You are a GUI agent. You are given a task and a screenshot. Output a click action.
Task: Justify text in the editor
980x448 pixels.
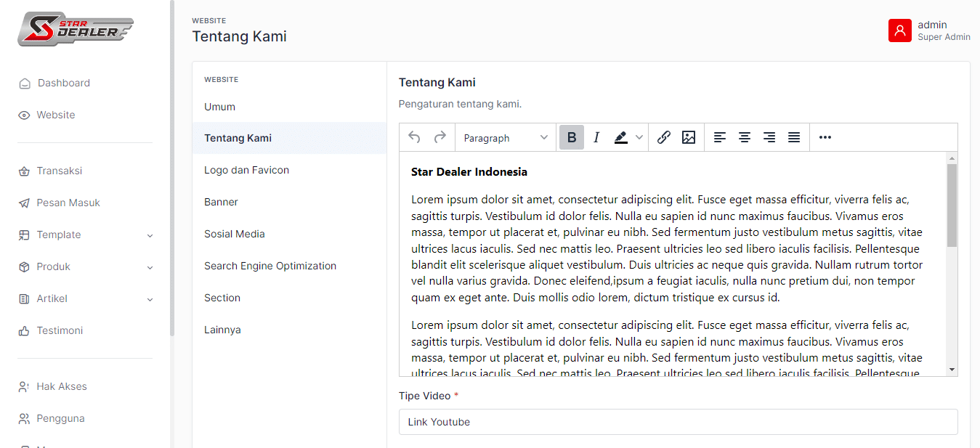click(x=794, y=137)
